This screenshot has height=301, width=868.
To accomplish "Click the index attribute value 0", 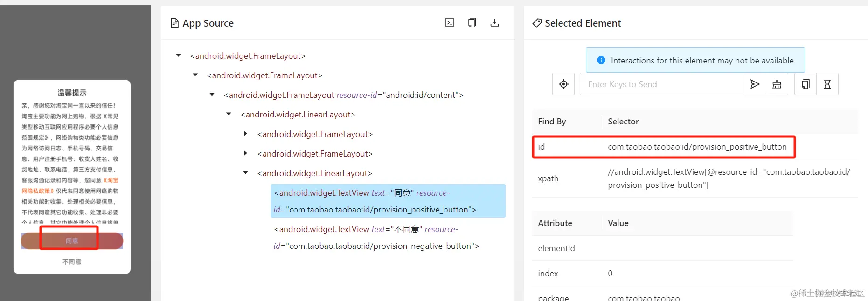I will click(x=610, y=273).
